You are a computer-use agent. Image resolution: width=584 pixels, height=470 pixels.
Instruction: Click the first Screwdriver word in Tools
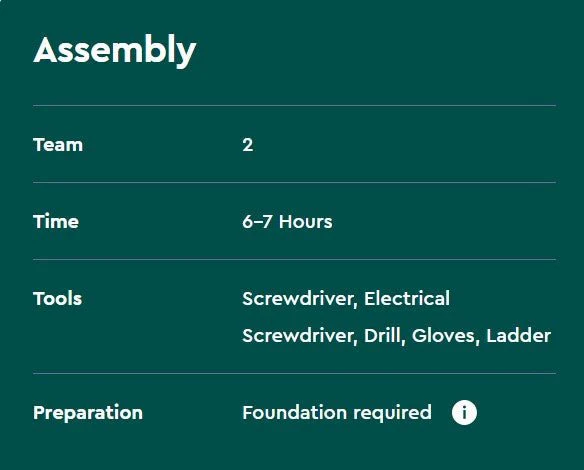[300, 299]
